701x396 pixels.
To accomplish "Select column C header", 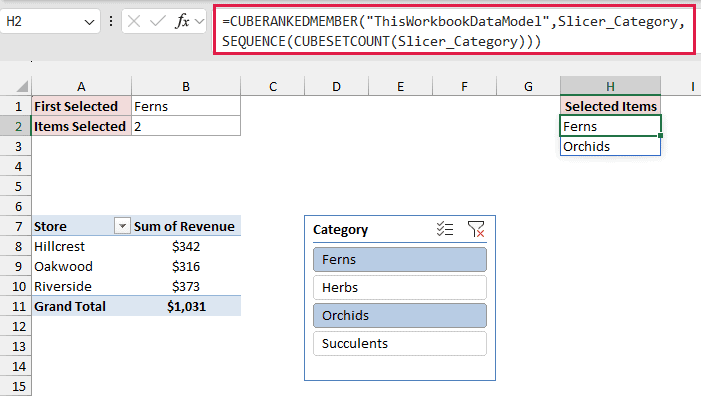I will pyautogui.click(x=273, y=86).
